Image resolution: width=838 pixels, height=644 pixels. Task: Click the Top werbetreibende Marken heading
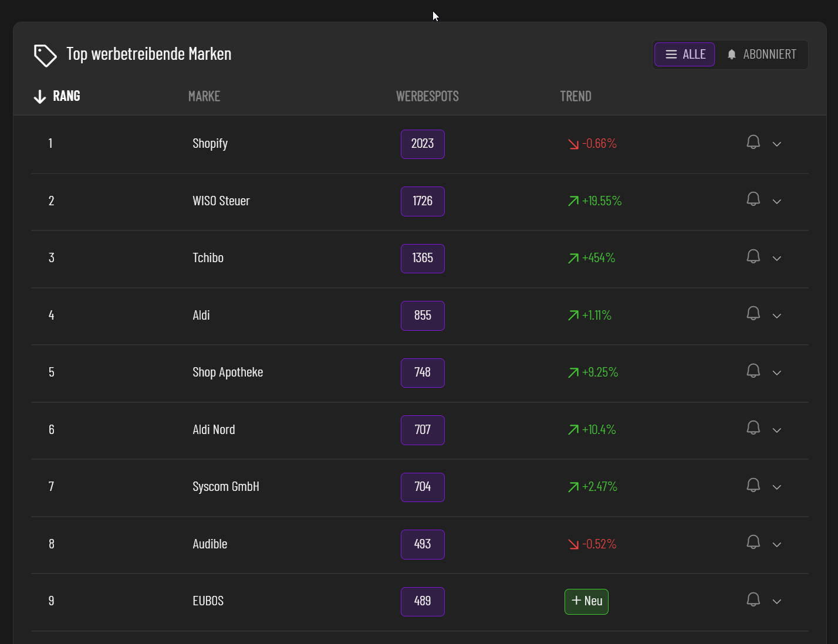pos(149,54)
